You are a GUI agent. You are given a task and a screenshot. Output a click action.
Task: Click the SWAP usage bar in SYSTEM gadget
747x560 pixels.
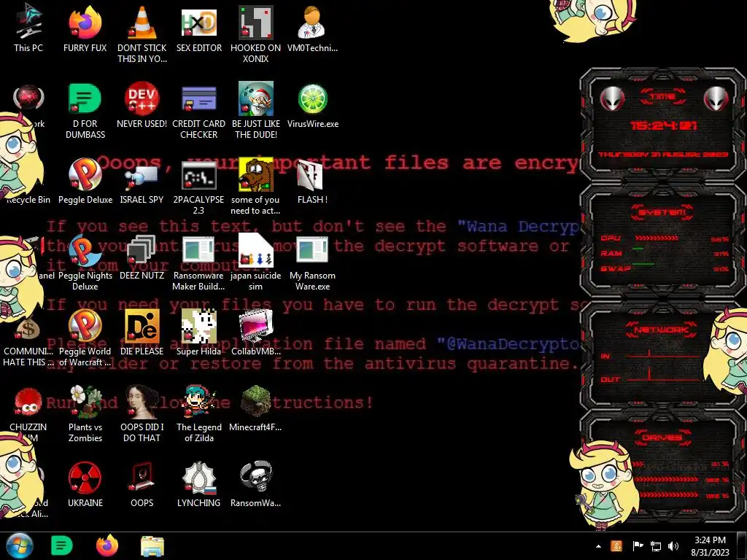tap(643, 265)
